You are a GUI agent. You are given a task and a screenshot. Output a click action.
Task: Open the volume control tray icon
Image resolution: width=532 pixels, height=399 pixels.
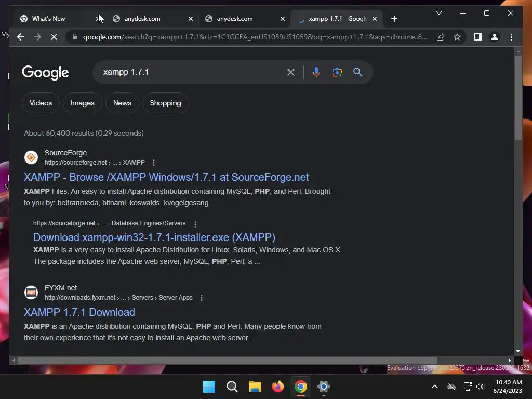480,387
